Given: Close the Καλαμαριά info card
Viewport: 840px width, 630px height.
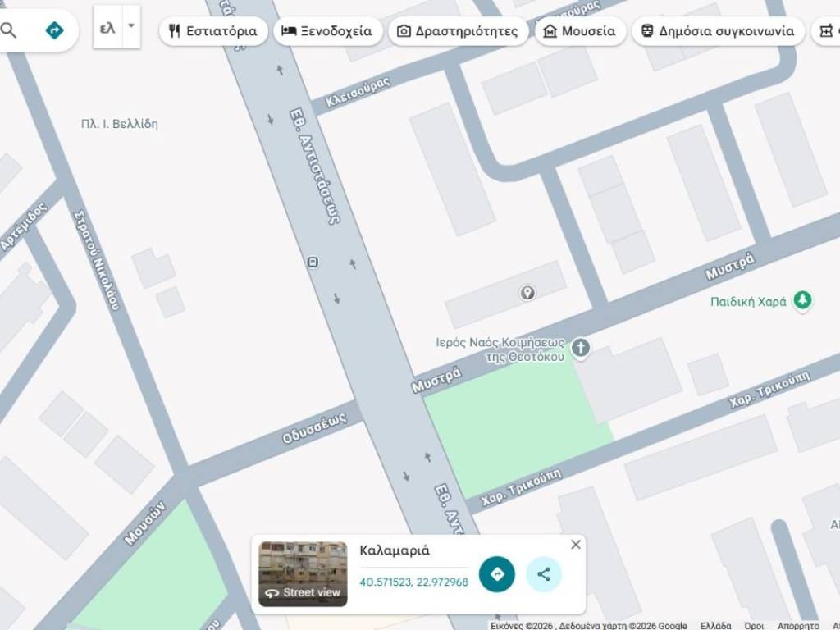Looking at the screenshot, I should 576,545.
